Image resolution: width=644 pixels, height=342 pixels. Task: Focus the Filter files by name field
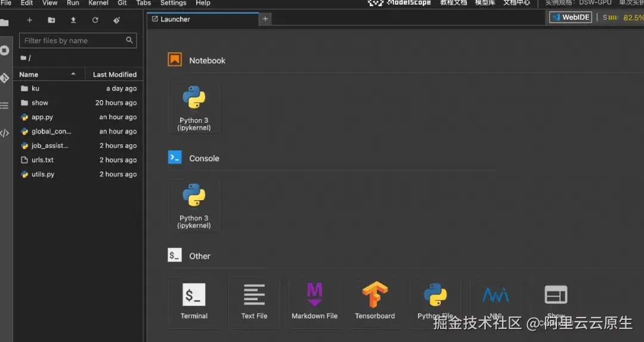click(x=78, y=41)
